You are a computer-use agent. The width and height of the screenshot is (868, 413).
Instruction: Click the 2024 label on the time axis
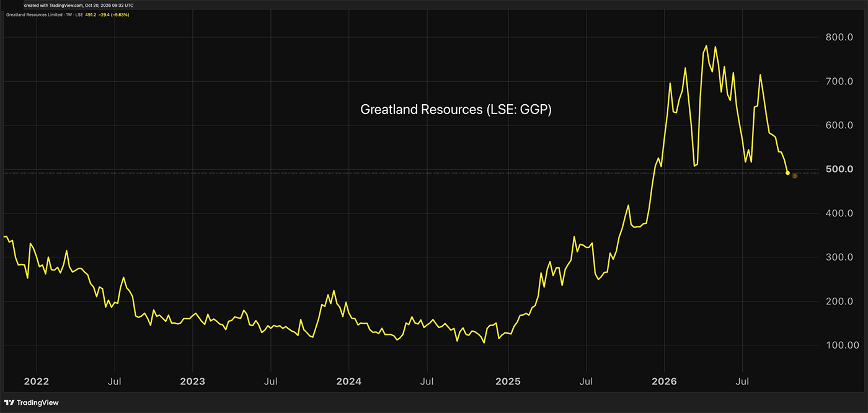[350, 380]
